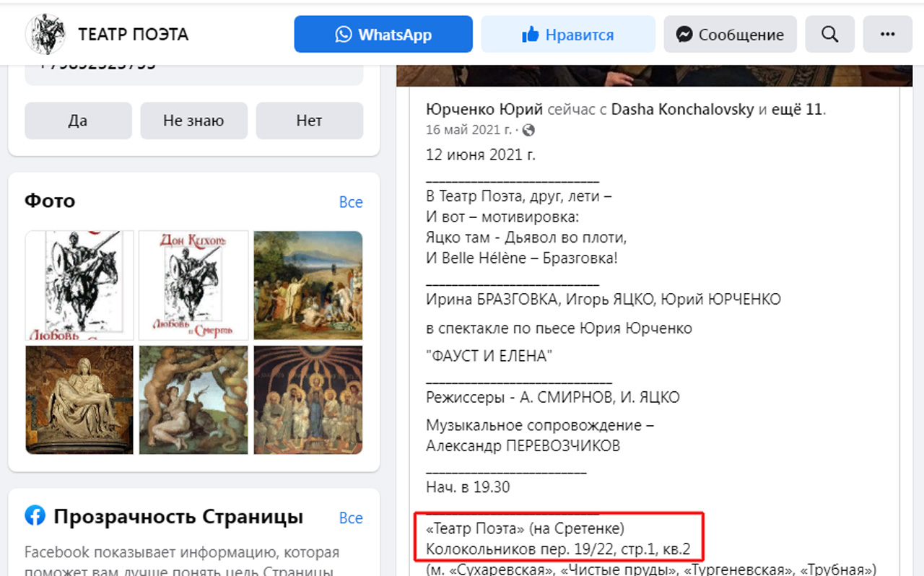Open Все link in Прозрачность Страницы
The width and height of the screenshot is (924, 576).
click(x=351, y=518)
